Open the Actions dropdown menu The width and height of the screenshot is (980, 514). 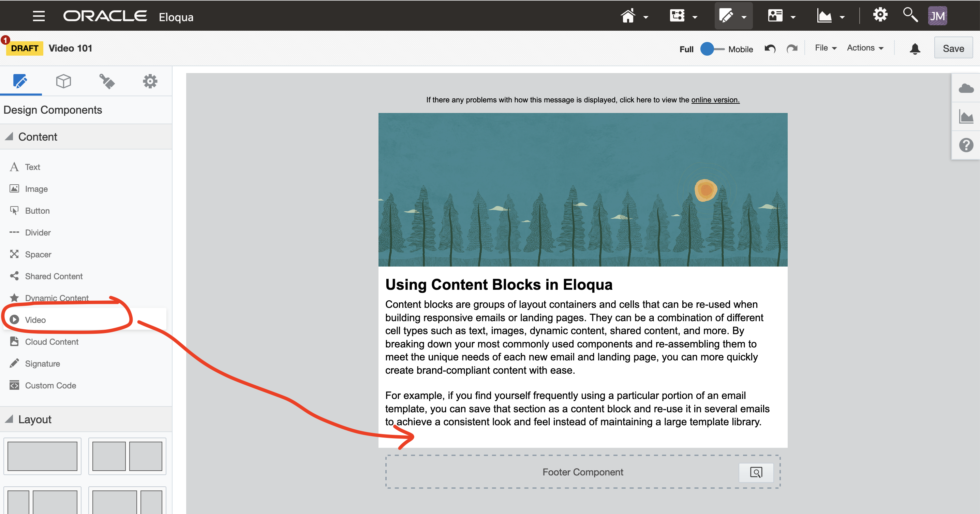(865, 48)
